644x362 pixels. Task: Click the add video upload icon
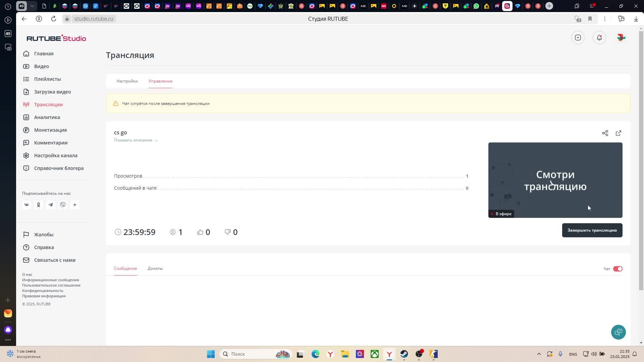[x=578, y=38]
